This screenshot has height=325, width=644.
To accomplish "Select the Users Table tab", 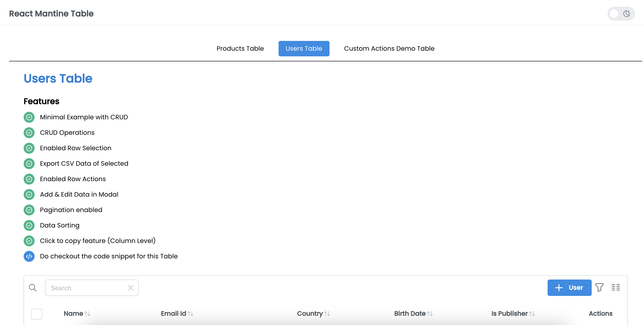I will 304,48.
